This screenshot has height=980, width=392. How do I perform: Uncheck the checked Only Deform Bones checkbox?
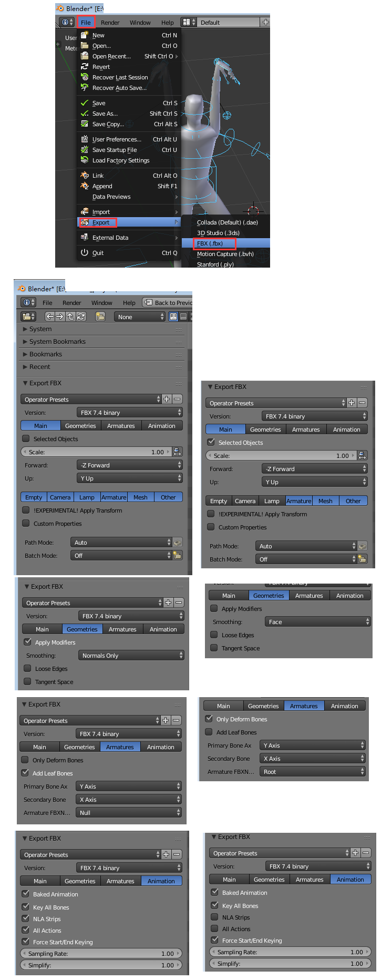click(209, 719)
